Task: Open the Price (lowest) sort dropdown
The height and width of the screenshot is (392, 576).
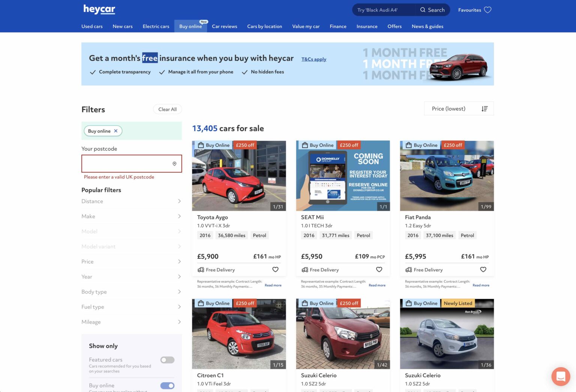Action: click(448, 108)
